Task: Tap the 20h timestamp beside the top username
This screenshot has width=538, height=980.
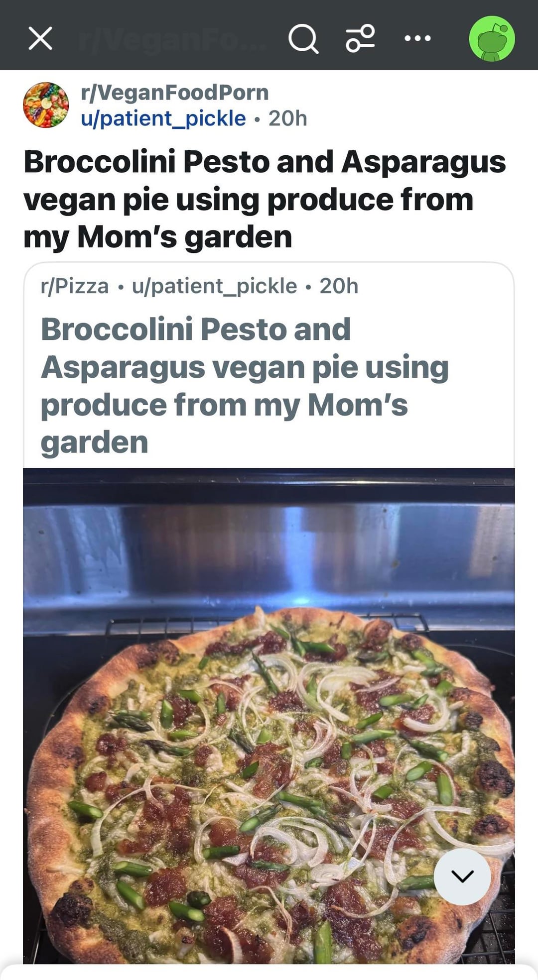Action: [288, 118]
